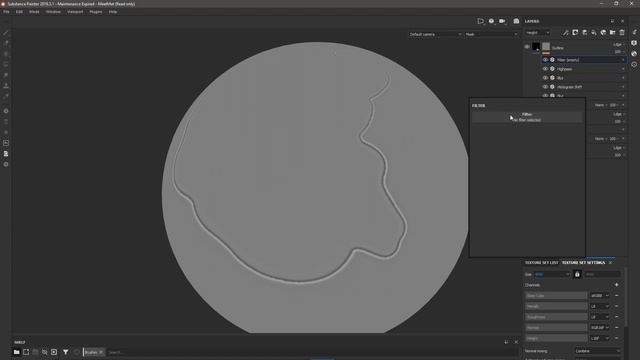Viewport: 640px width, 360px height.
Task: Click the shelf funnel filter icon
Action: pos(65,352)
